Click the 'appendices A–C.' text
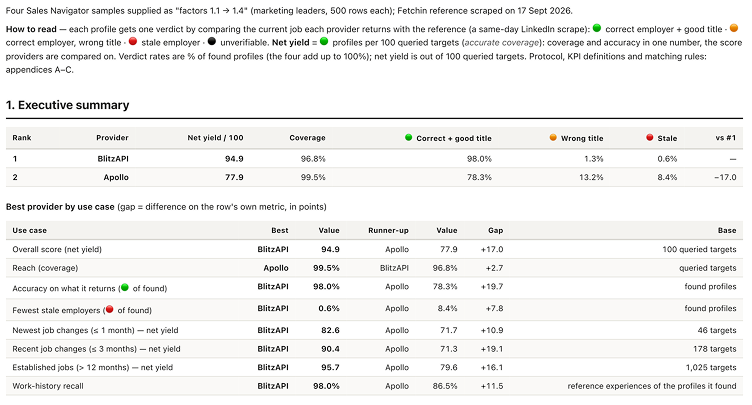This screenshot has width=752, height=405. point(40,70)
